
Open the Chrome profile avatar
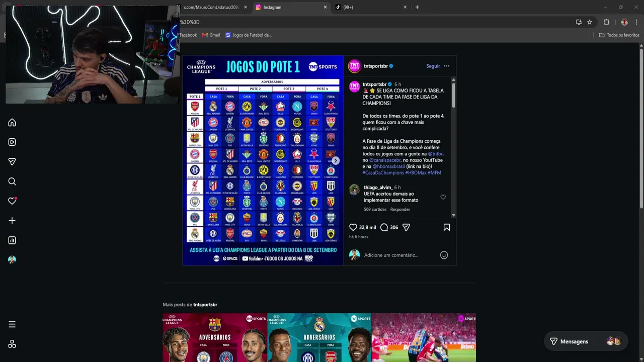(x=624, y=22)
